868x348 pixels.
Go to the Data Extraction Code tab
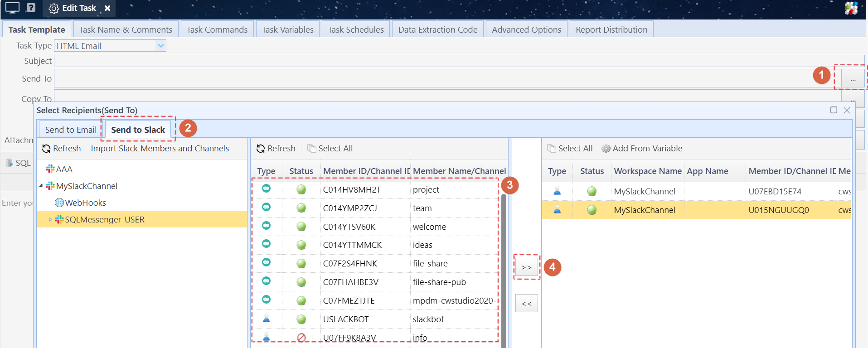click(438, 29)
